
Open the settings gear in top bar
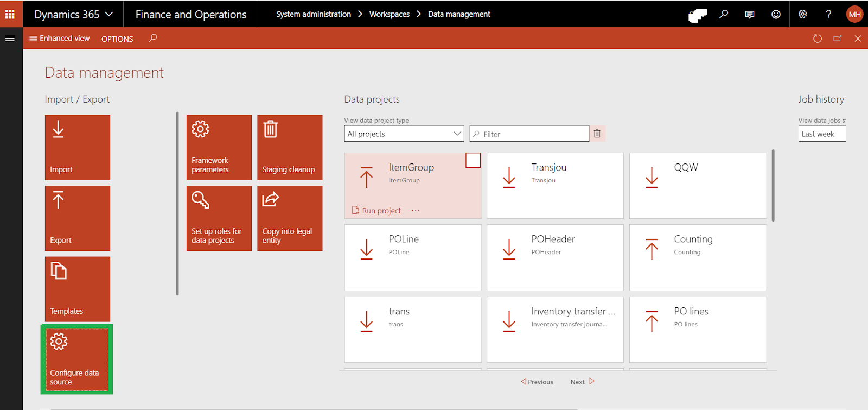[802, 14]
